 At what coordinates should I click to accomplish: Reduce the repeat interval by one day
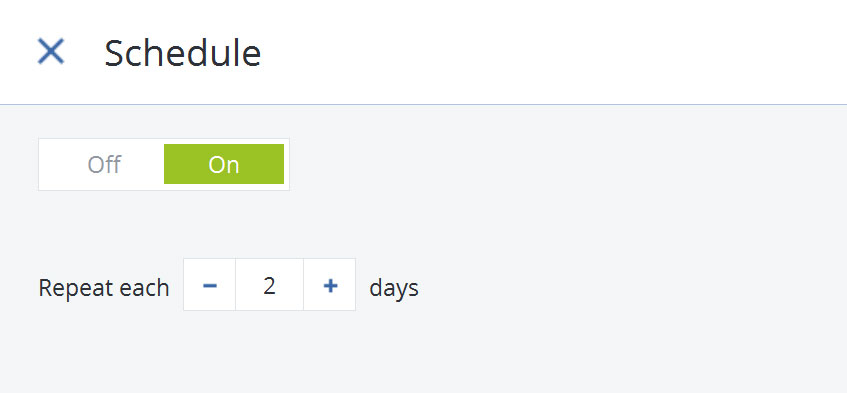(x=210, y=284)
